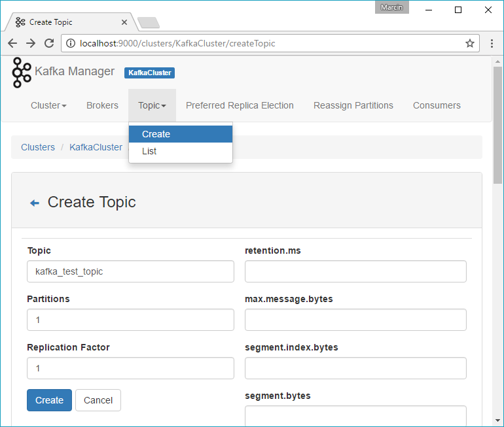Click the segment.index.bytes input field
504x427 pixels.
click(355, 368)
